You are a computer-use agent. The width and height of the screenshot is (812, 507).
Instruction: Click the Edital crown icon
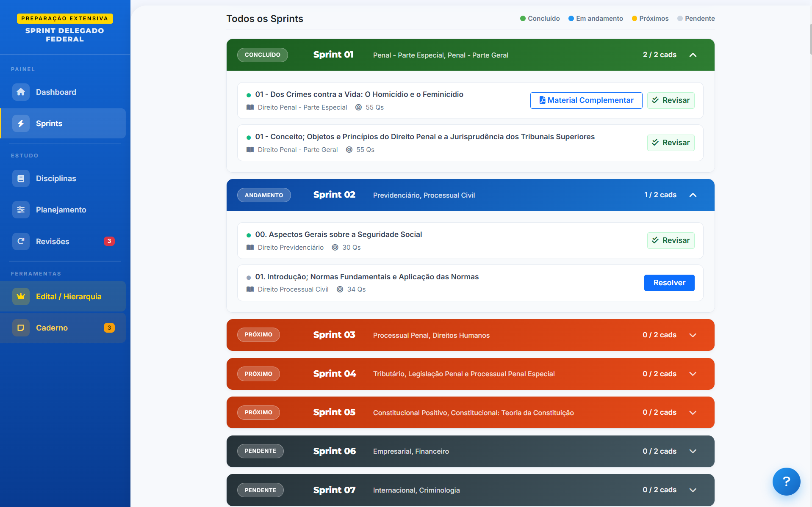pyautogui.click(x=21, y=296)
